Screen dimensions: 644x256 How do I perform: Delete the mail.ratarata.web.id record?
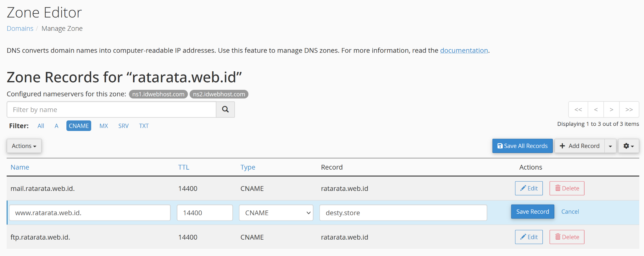click(567, 188)
